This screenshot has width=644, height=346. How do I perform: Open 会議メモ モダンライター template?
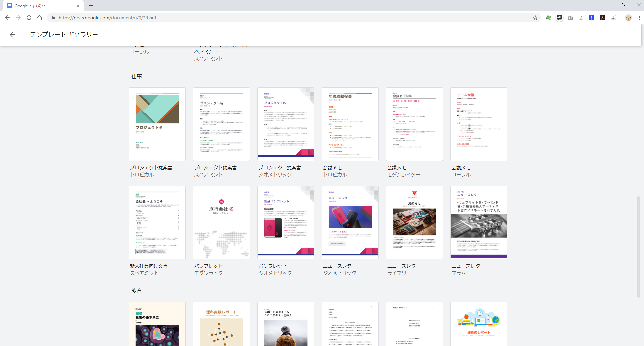pyautogui.click(x=414, y=124)
